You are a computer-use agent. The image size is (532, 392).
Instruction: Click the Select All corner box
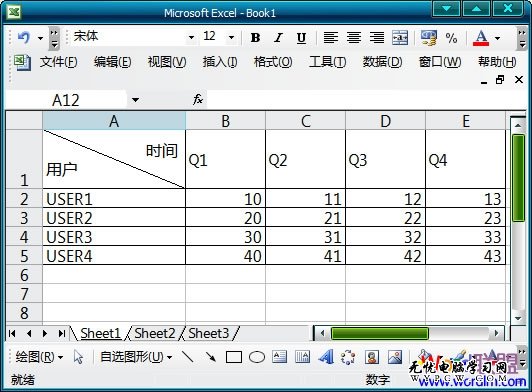tap(24, 121)
